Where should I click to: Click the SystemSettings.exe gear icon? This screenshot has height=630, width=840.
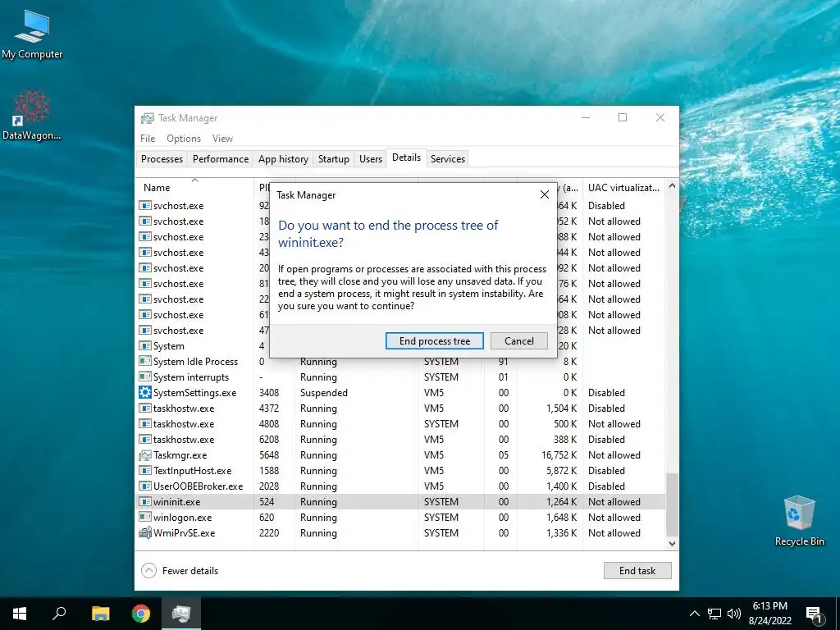(x=144, y=392)
